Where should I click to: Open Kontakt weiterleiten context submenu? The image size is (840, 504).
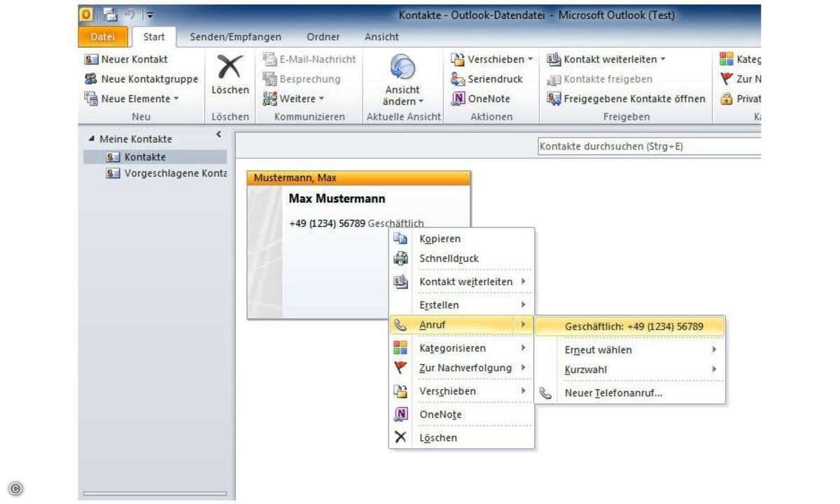tap(461, 281)
